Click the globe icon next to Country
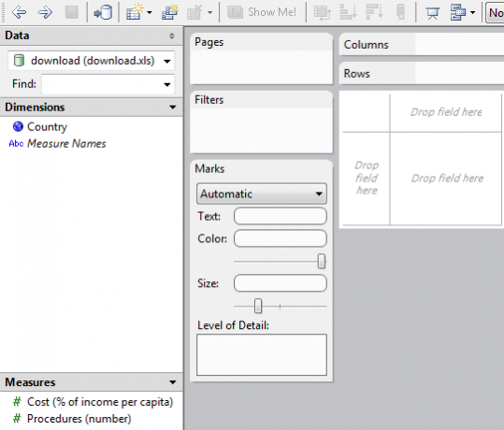The width and height of the screenshot is (504, 430). [x=18, y=126]
